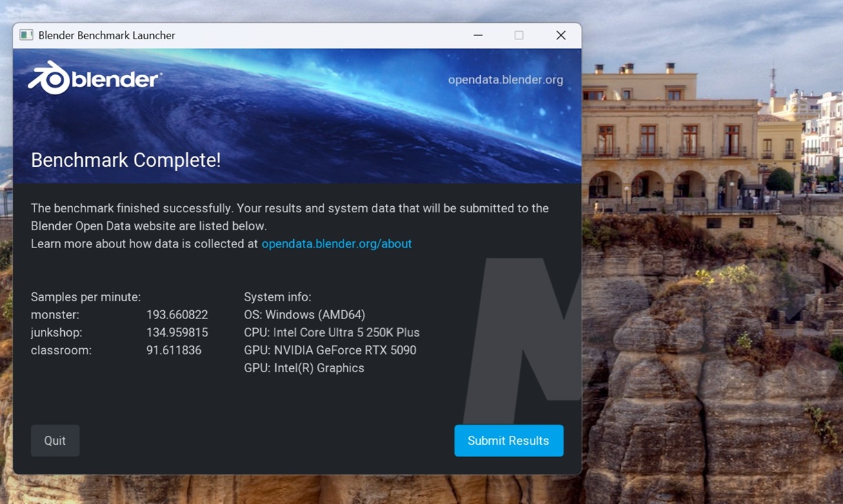
Task: Click the NVIDIA GeForce RTX 5090 line
Action: tap(330, 350)
